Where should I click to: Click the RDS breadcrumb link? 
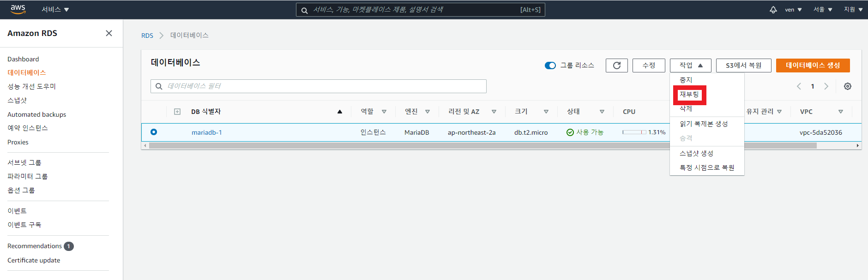147,36
